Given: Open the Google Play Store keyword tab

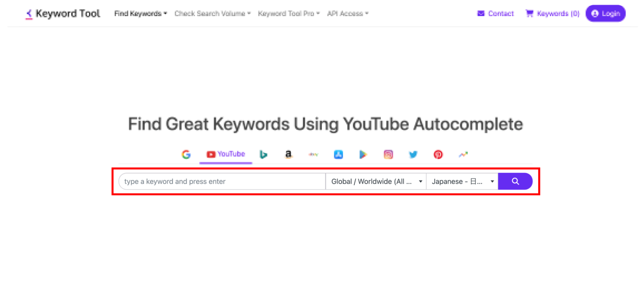Looking at the screenshot, I should click(363, 155).
